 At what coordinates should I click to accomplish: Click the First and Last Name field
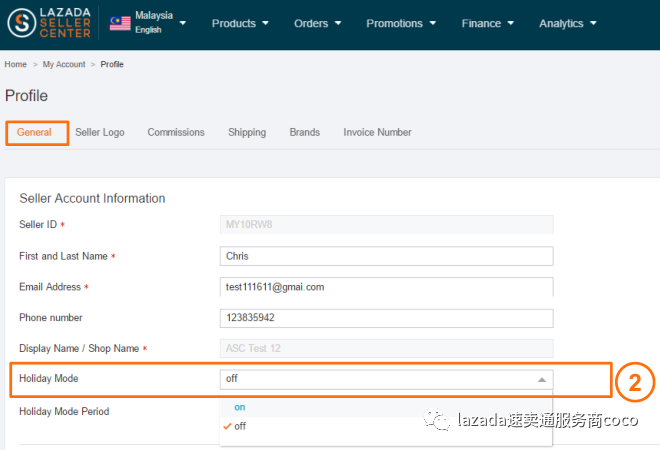(386, 256)
